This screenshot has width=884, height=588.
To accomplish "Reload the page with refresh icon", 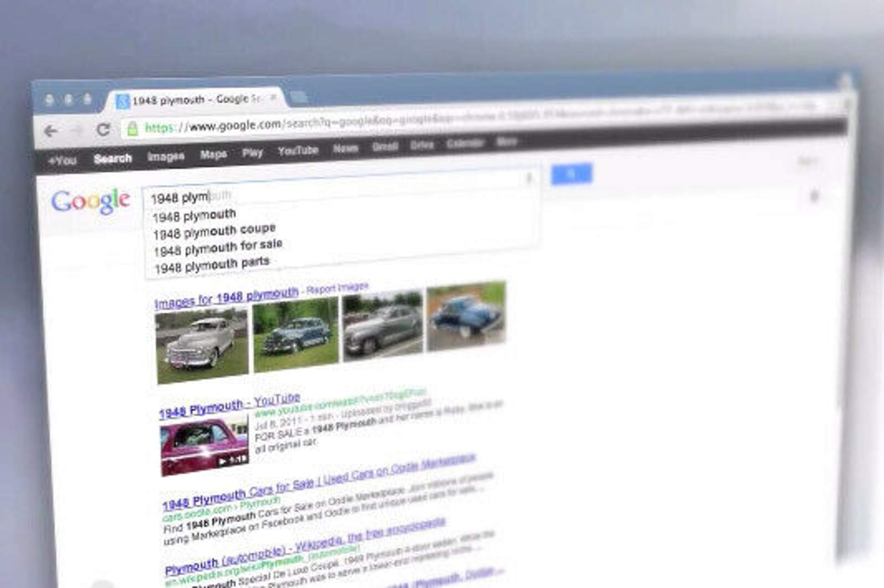I will [x=103, y=129].
